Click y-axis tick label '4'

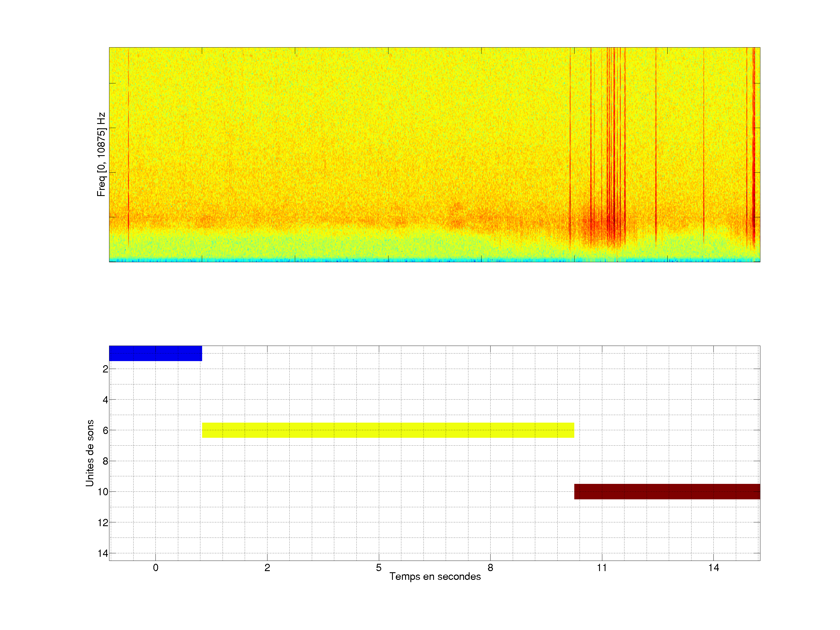pyautogui.click(x=105, y=400)
